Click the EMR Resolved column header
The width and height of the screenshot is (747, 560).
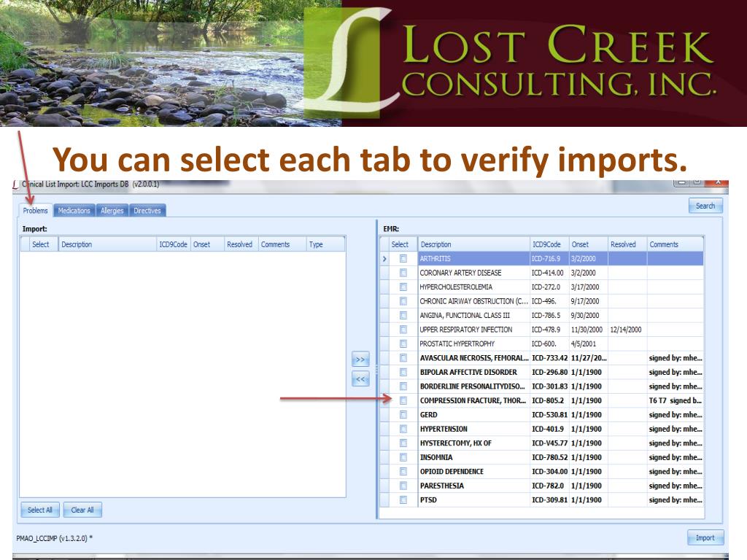click(627, 244)
